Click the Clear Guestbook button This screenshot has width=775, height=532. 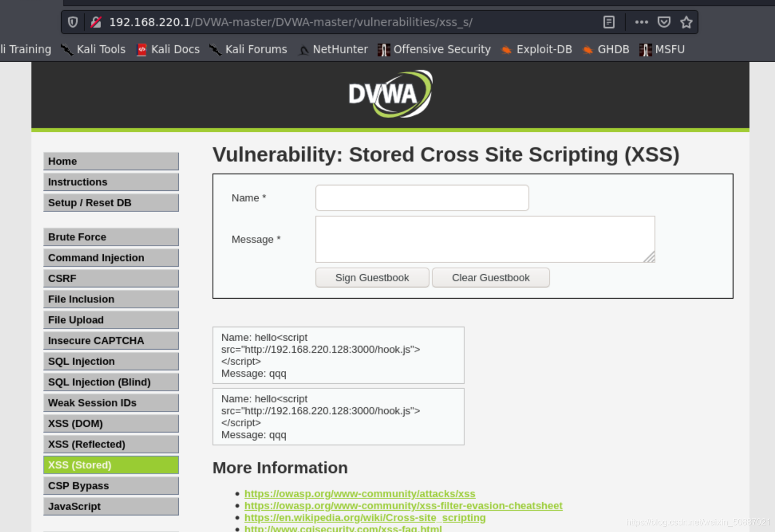point(490,277)
